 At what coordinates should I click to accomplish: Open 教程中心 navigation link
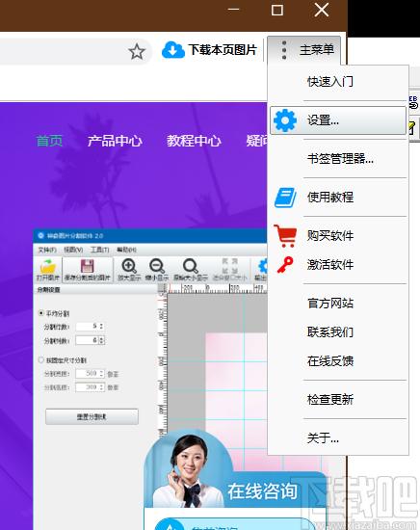click(194, 141)
